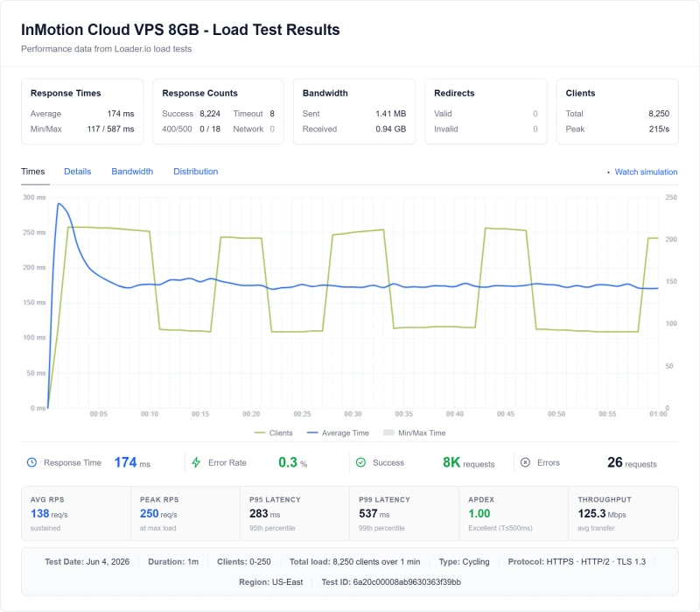Click the Bandwidth card heading

(325, 93)
